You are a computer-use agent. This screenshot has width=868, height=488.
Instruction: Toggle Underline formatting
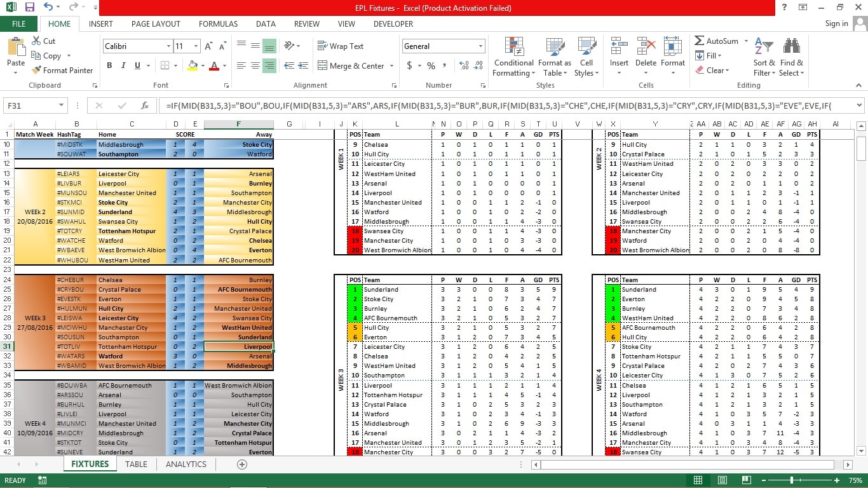point(138,65)
